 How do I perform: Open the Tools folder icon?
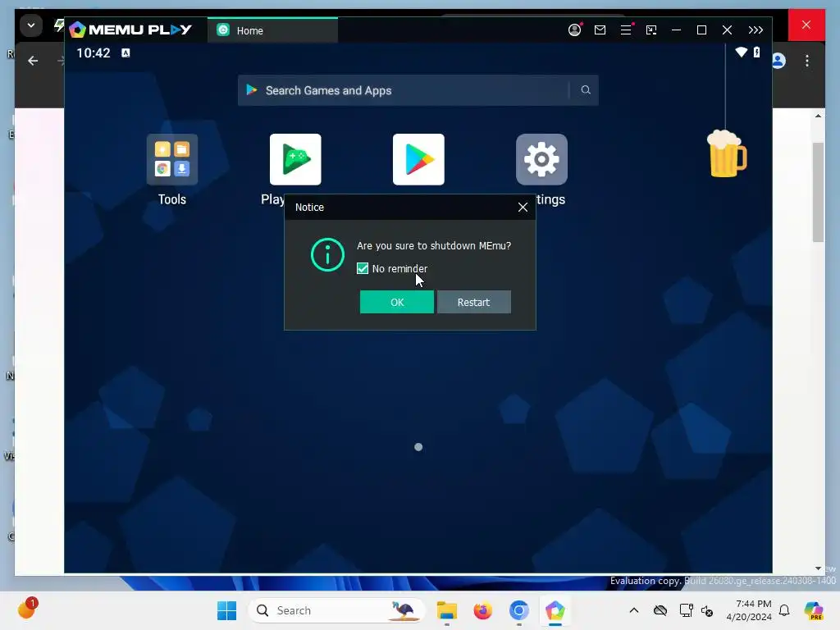pos(172,160)
